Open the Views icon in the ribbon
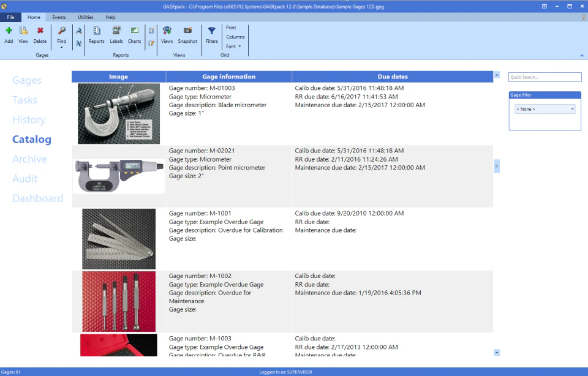 point(167,34)
